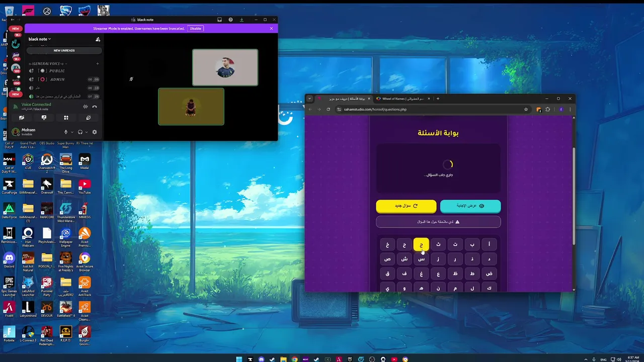Viewport: 644px width, 362px height.
Task: Open Chrome from the taskbar
Action: click(x=294, y=359)
